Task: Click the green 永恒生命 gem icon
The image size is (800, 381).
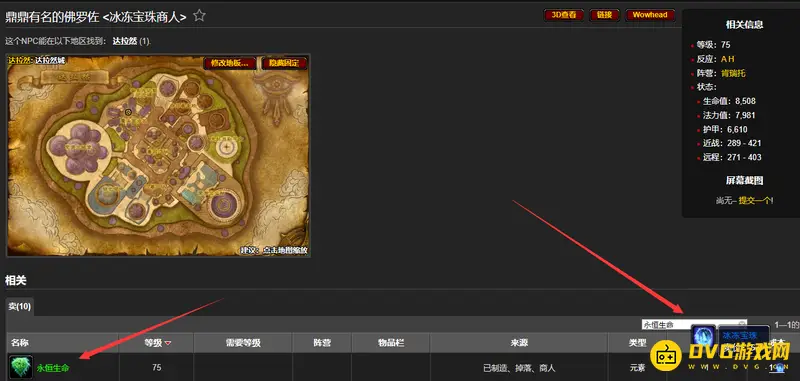Action: pos(21,367)
